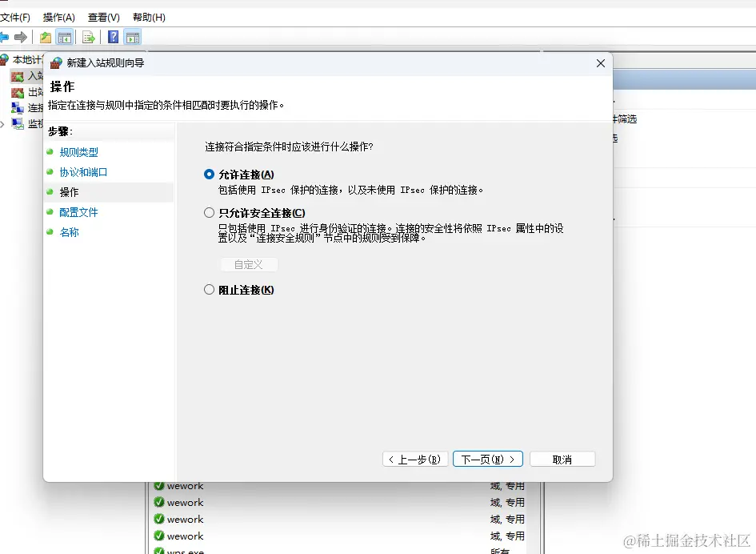
Task: Go to the 配置文件 wizard step
Action: 78,212
